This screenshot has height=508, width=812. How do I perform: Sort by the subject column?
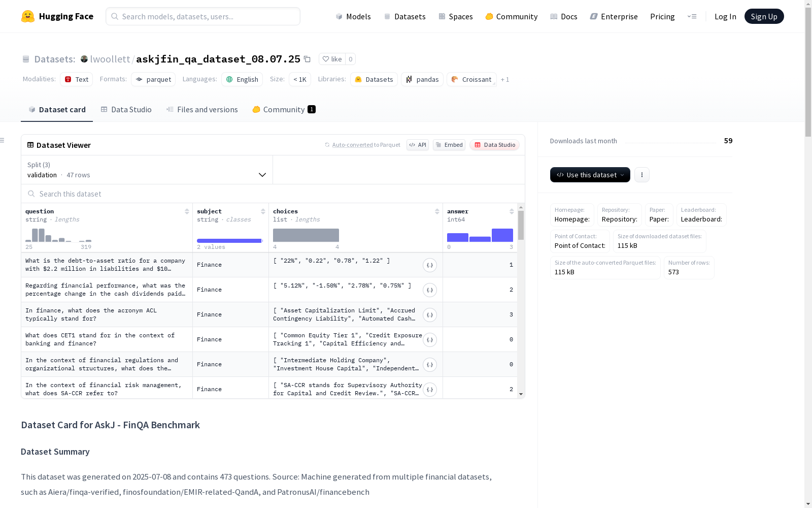click(x=263, y=211)
